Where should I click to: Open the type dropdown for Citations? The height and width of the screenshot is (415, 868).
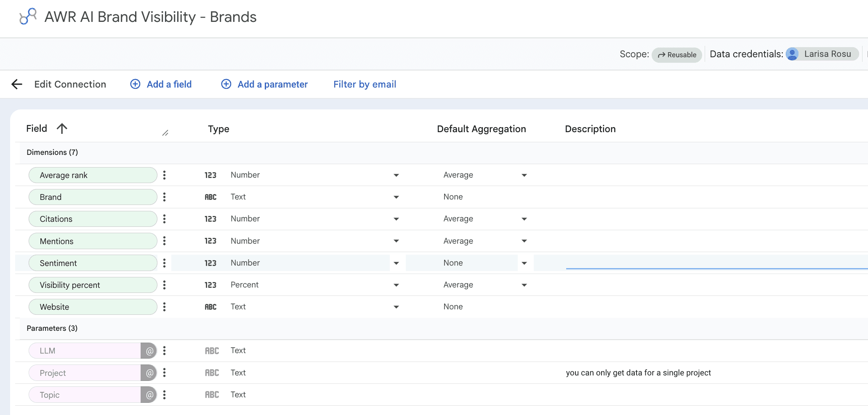396,219
